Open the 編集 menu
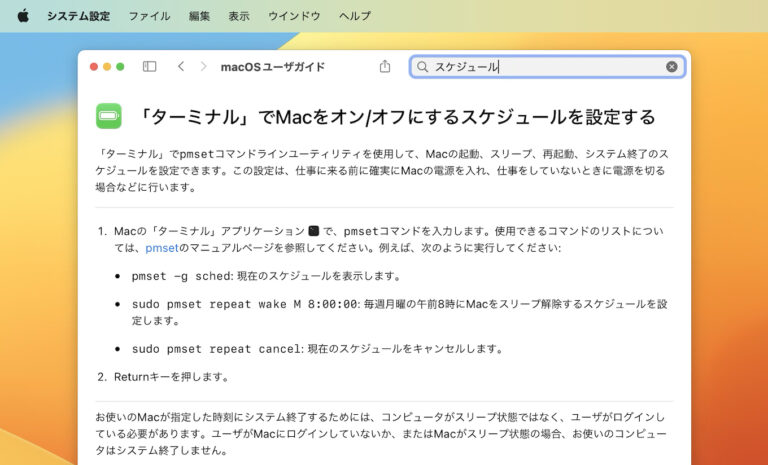 pos(199,16)
